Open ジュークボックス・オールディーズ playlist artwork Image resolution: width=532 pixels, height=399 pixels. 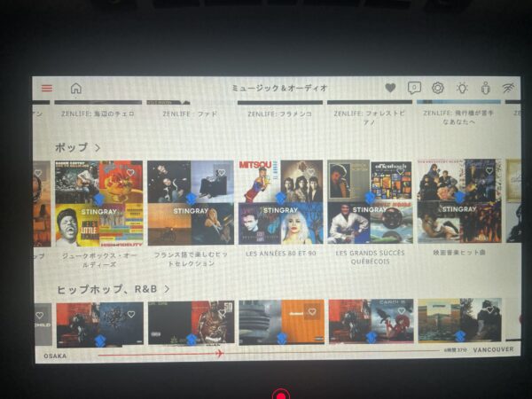click(x=98, y=204)
